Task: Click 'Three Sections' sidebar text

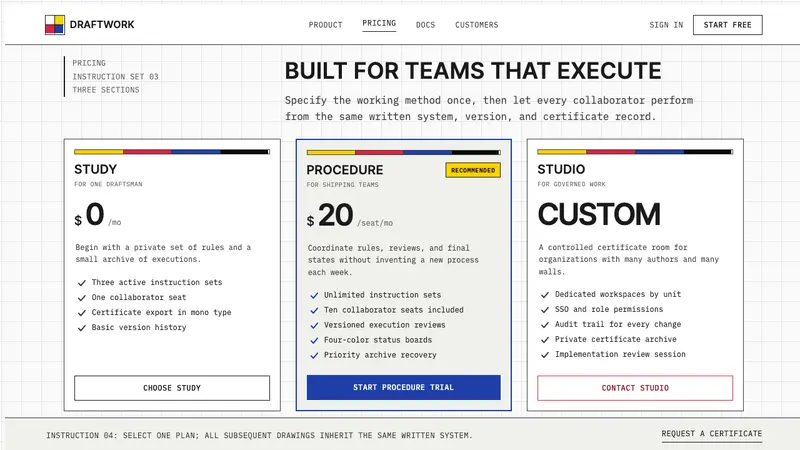Action: point(106,90)
